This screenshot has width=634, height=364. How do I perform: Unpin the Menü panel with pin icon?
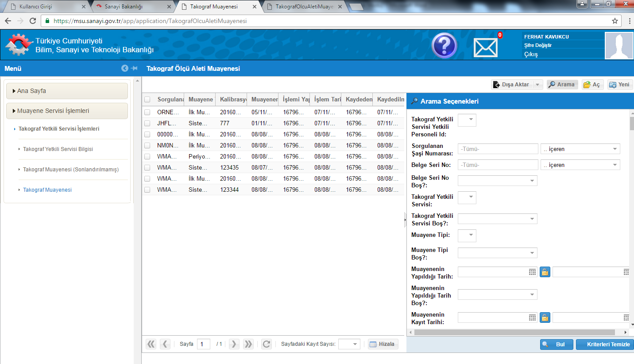click(x=134, y=69)
